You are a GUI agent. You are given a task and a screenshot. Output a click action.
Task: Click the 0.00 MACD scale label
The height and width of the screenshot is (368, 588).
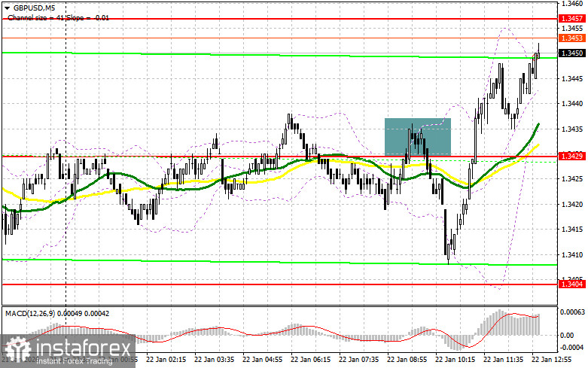566,335
